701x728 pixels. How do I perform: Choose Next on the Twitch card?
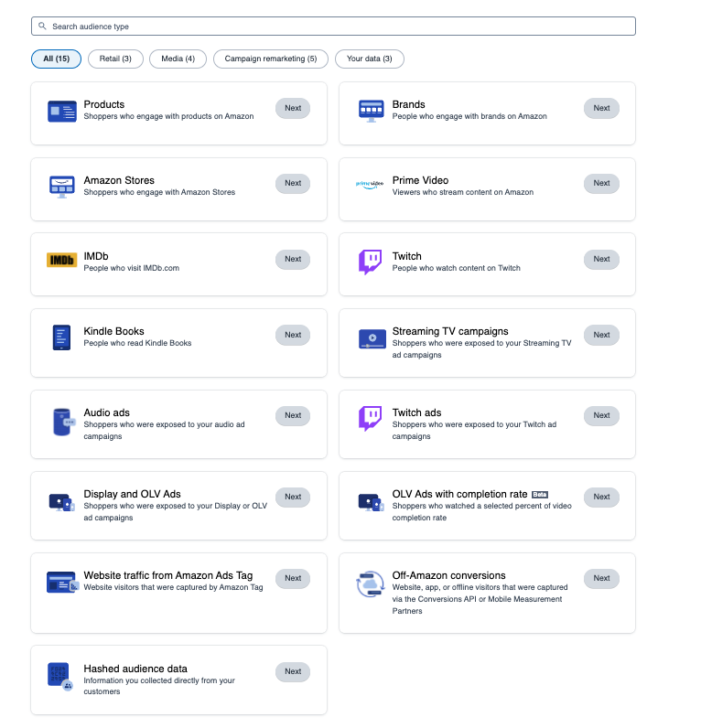pos(601,259)
